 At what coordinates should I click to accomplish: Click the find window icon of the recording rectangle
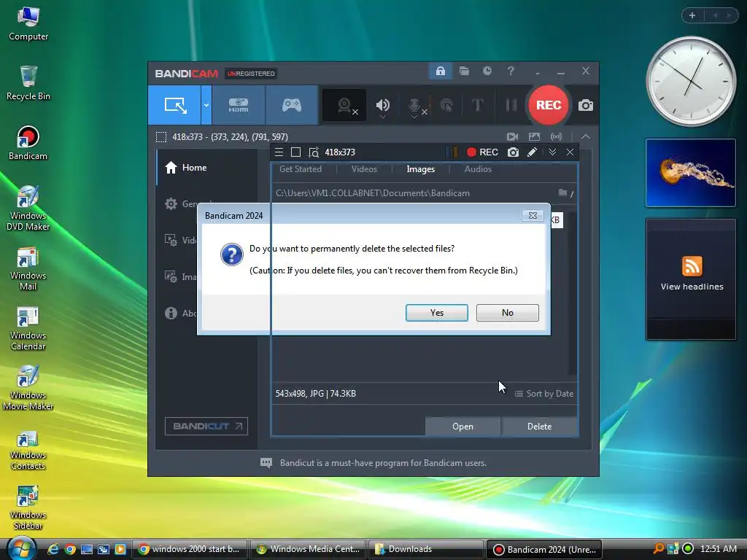pyautogui.click(x=313, y=152)
